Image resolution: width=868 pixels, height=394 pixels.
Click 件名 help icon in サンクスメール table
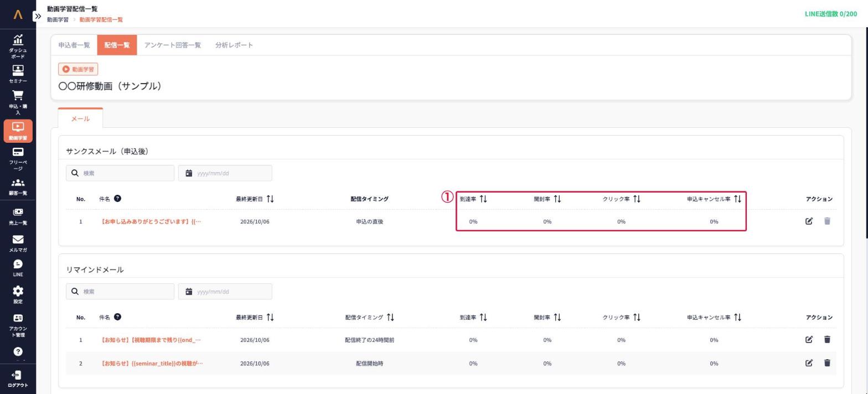pos(117,199)
